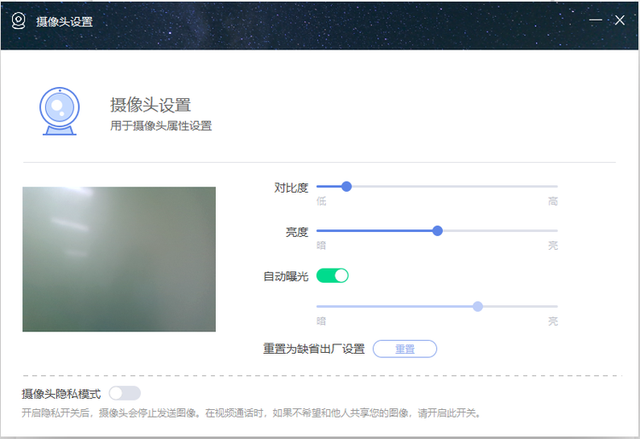Click the 亮度 brightness slider handle
Screen dimensions: 640x439
point(438,231)
